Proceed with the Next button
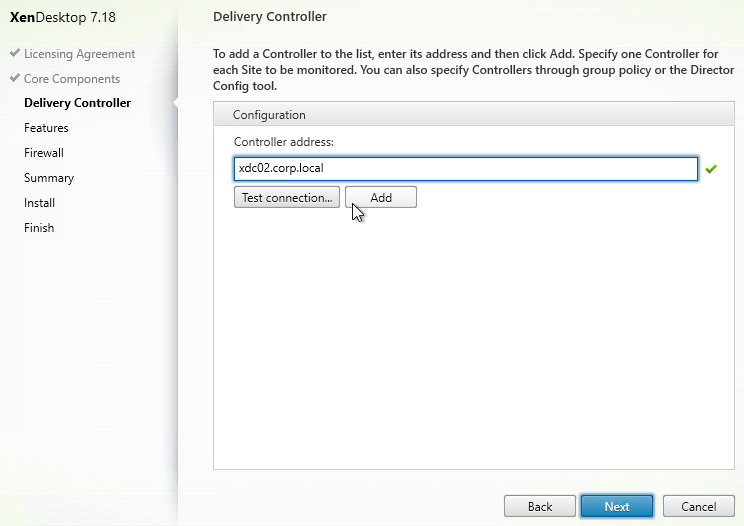The width and height of the screenshot is (744, 526). 617,506
